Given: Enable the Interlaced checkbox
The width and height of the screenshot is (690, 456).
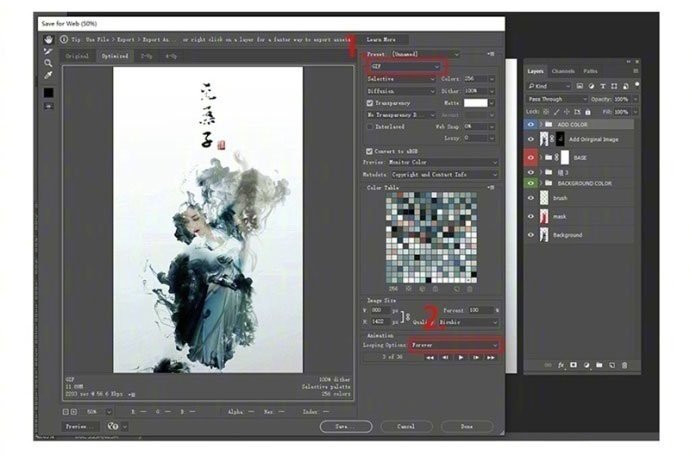Looking at the screenshot, I should pyautogui.click(x=370, y=127).
